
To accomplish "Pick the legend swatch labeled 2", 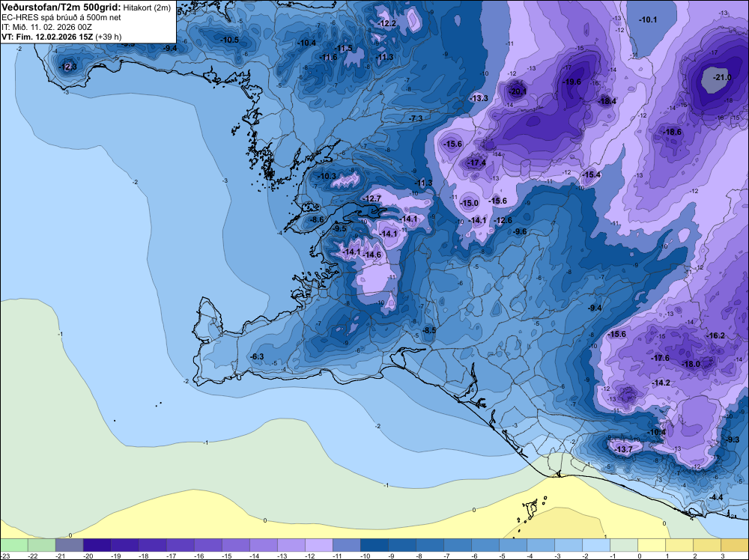I will pos(706,545).
